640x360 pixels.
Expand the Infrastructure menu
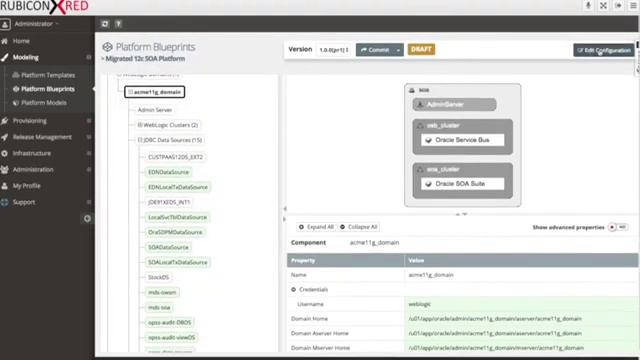click(31, 153)
